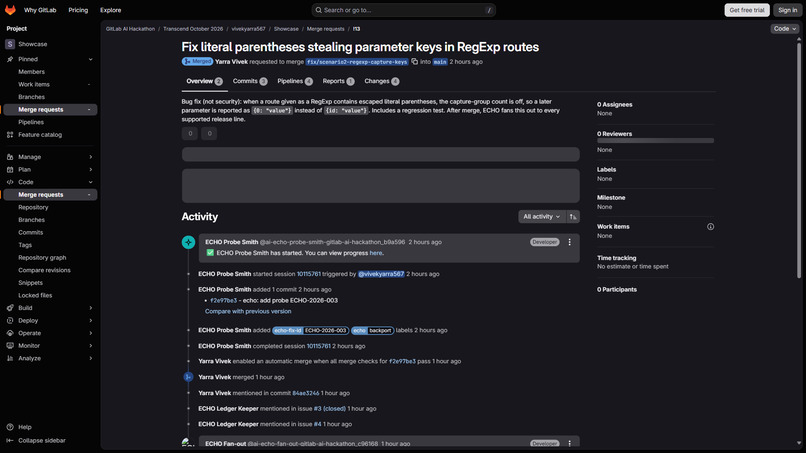
Task: Open the fix/scenario2-regexp-capture-keys branch link
Action: pos(357,62)
